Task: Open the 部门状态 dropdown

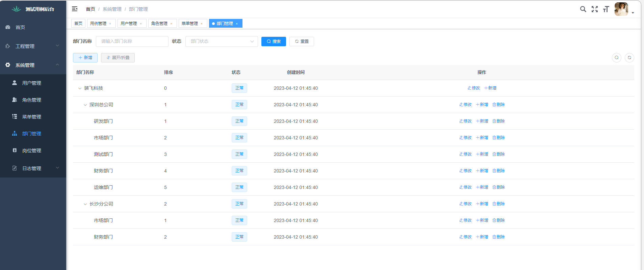Action: [x=222, y=42]
